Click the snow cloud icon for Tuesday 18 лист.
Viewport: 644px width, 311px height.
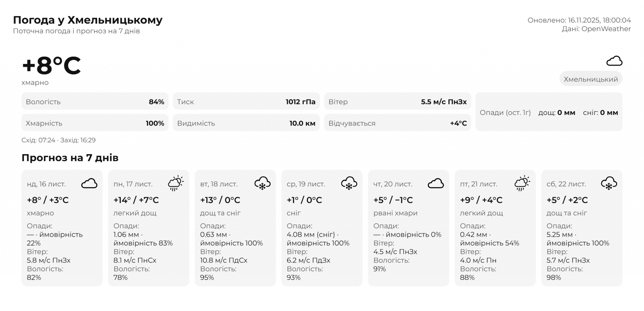click(262, 184)
